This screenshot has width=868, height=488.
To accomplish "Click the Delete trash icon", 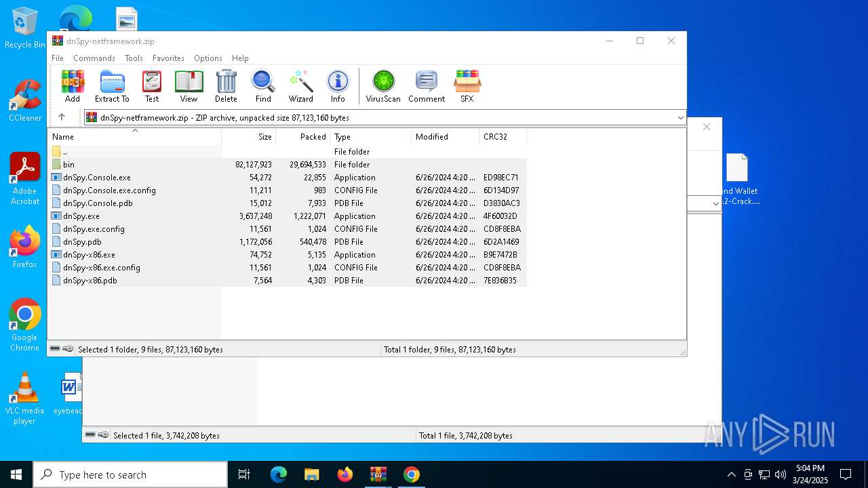I will (226, 86).
